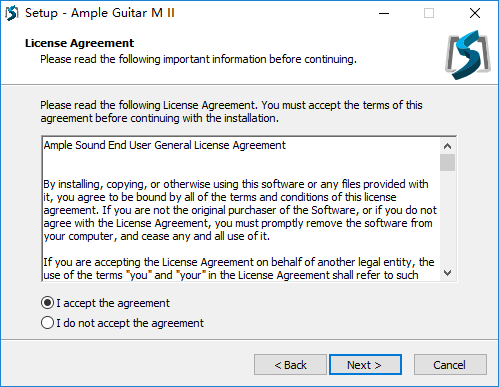Click the license text scrollbar down arrow
499x387 pixels.
pyautogui.click(x=447, y=273)
